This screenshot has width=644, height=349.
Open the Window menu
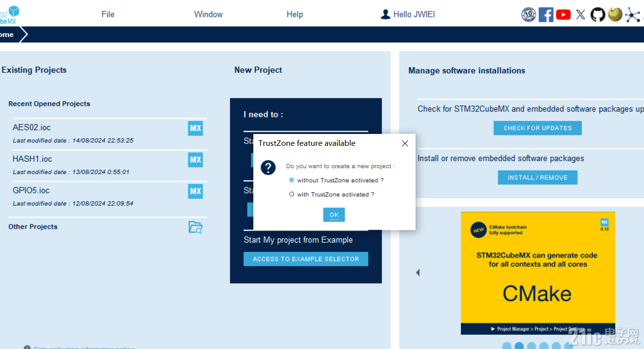[208, 14]
